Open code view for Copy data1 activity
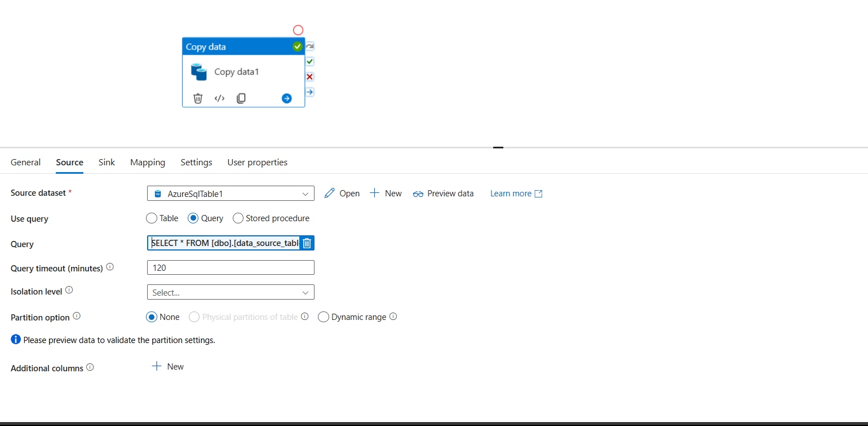 click(219, 98)
